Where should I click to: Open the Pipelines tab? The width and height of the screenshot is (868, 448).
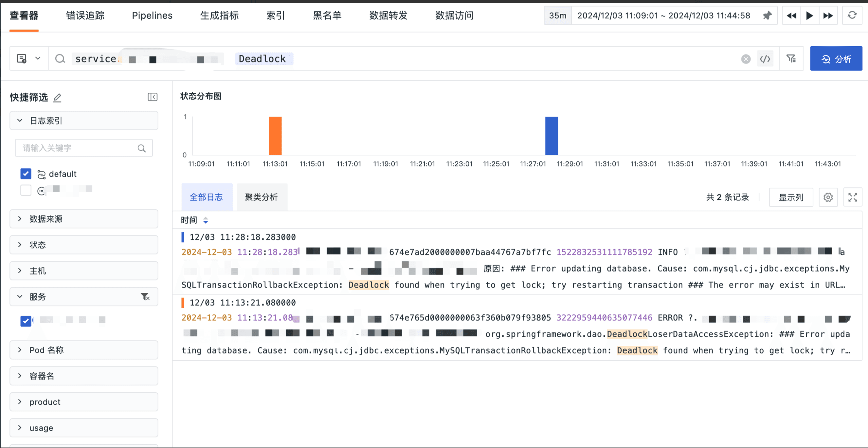[x=152, y=15]
